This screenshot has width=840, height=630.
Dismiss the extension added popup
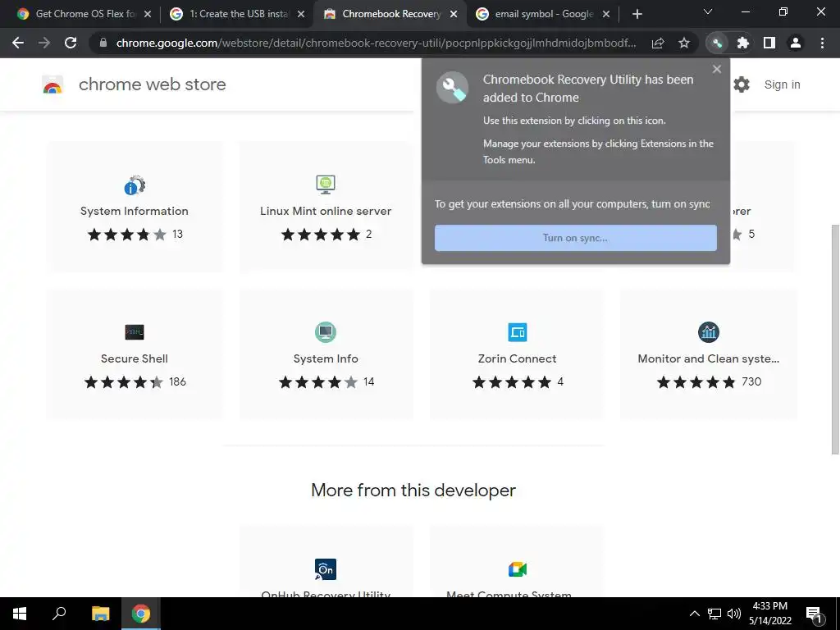point(717,69)
